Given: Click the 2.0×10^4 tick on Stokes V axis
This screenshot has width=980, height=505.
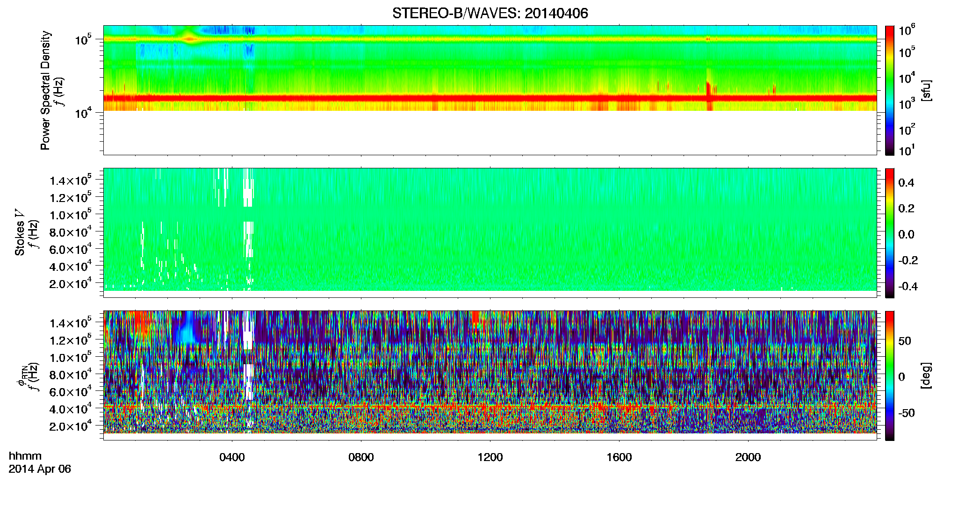Looking at the screenshot, I should click(x=71, y=283).
